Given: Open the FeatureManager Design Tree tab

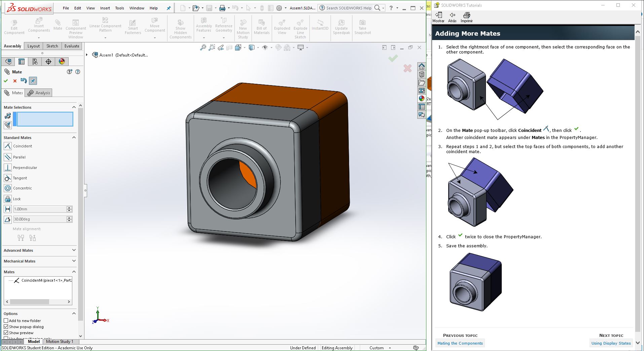Looking at the screenshot, I should [8, 61].
